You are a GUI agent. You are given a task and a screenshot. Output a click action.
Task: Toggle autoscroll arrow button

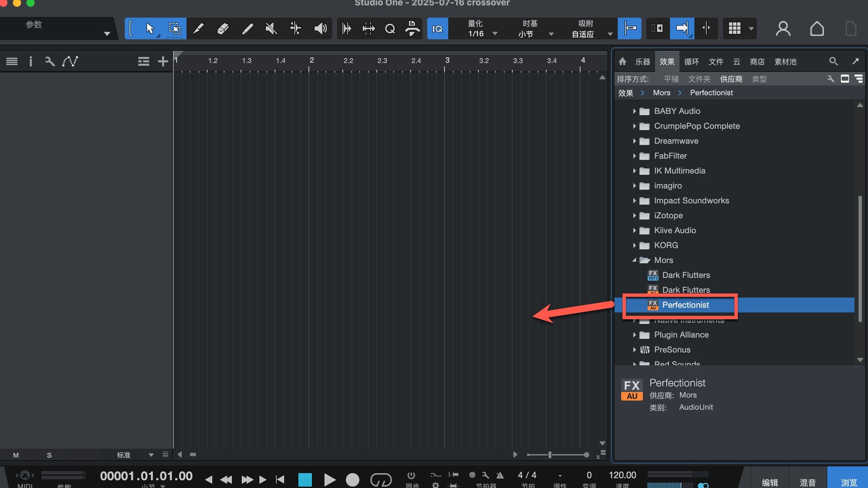pyautogui.click(x=682, y=28)
